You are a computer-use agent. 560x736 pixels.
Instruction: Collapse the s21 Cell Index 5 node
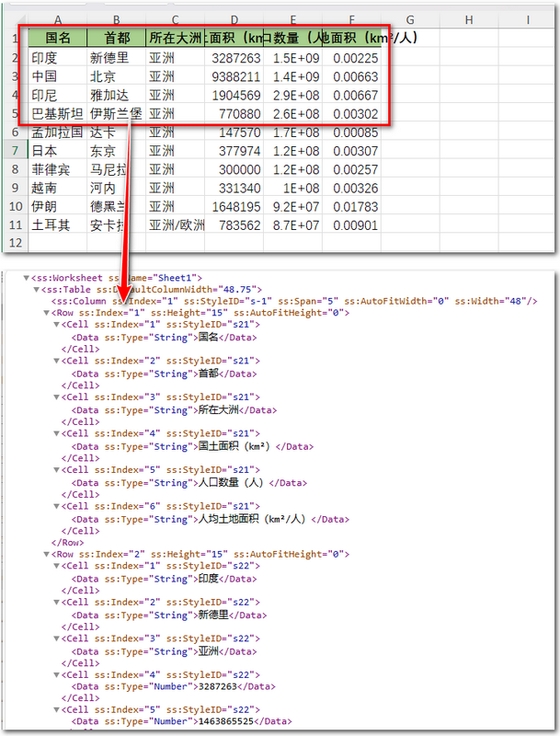(x=56, y=470)
